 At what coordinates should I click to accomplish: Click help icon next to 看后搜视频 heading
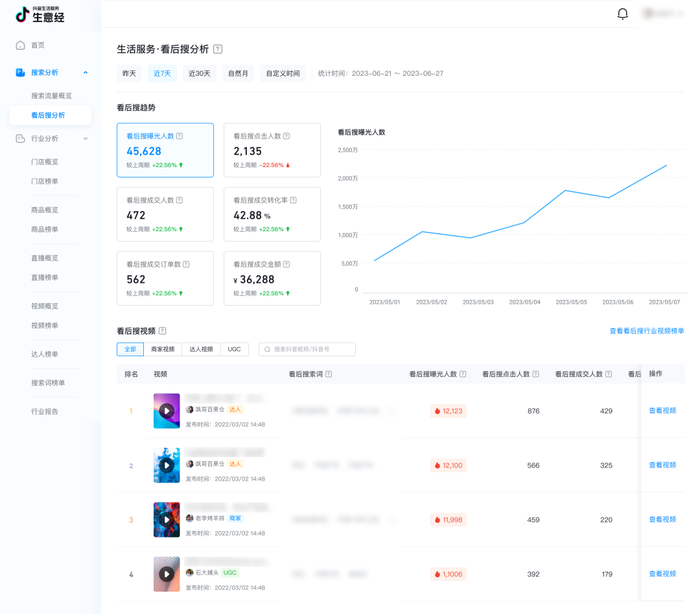coord(163,331)
